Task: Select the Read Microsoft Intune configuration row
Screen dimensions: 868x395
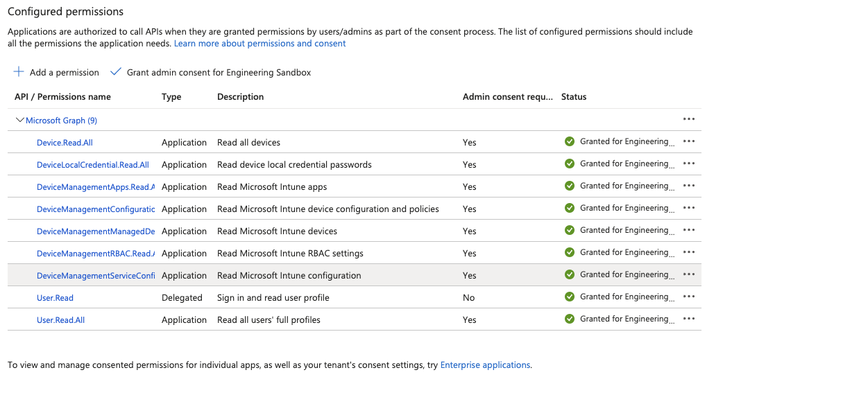Action: point(289,276)
